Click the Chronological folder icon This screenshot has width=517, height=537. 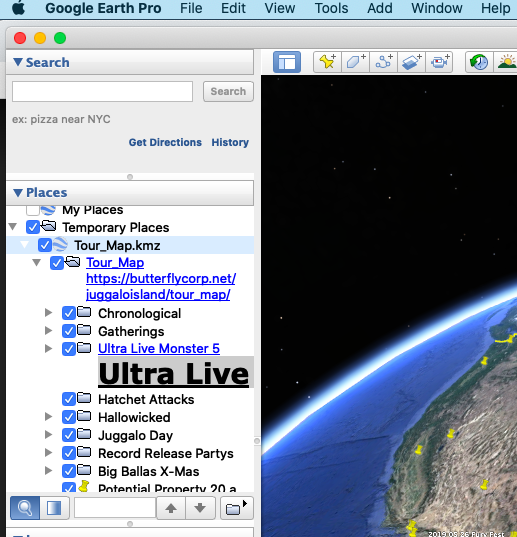pyautogui.click(x=84, y=312)
